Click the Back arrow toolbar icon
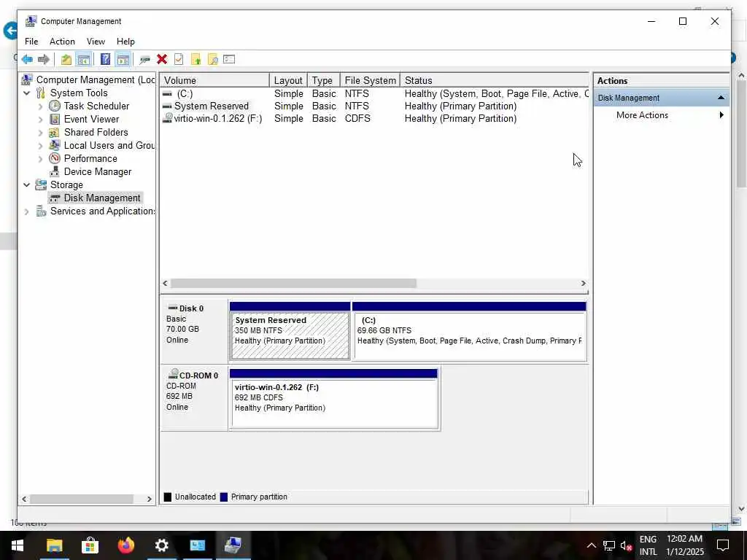The image size is (747, 560). (x=27, y=60)
